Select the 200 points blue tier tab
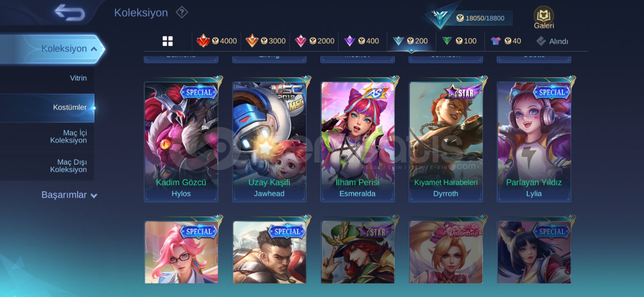This screenshot has width=644, height=297. [411, 41]
